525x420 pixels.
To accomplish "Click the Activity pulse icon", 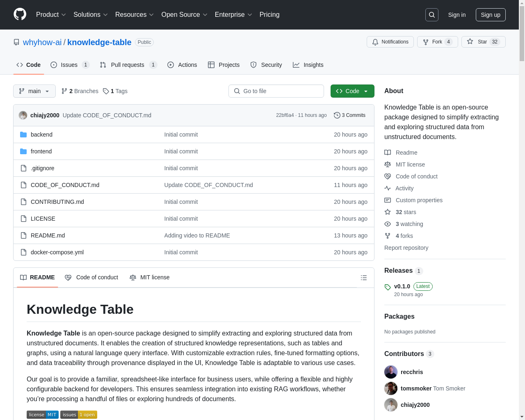I will [x=388, y=188].
